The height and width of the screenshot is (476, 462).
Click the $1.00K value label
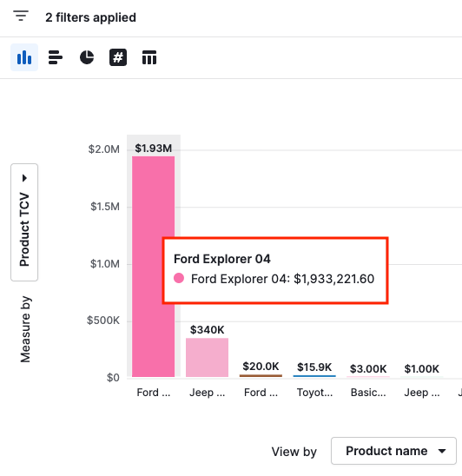click(x=422, y=369)
